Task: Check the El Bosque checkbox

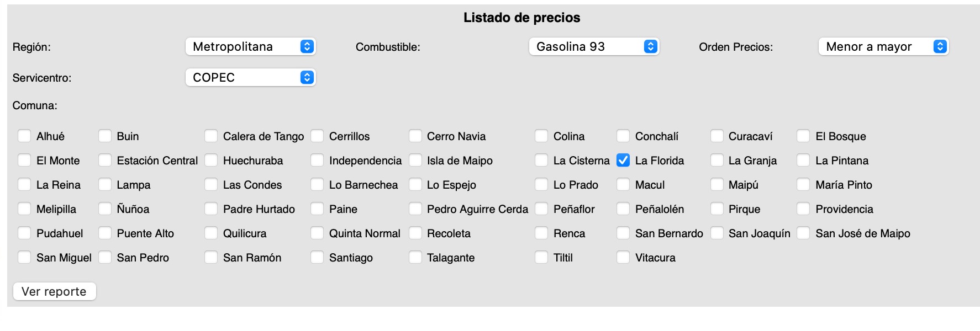Action: [803, 136]
